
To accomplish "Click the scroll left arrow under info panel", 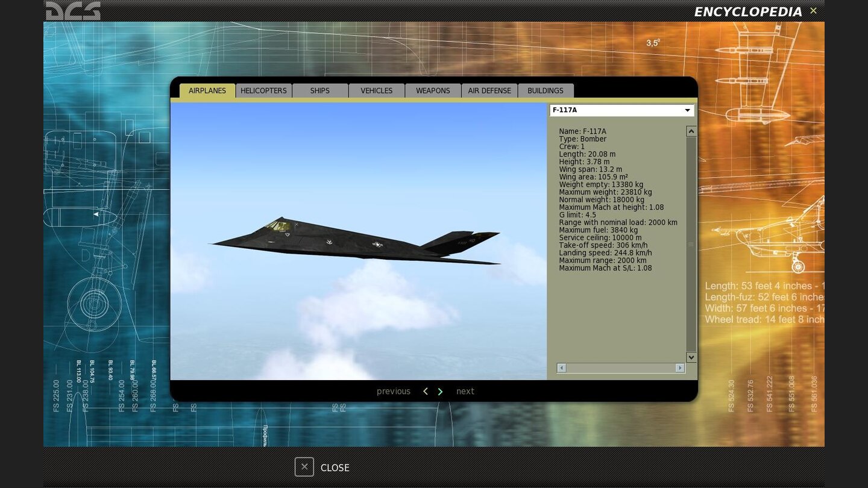I will [562, 368].
